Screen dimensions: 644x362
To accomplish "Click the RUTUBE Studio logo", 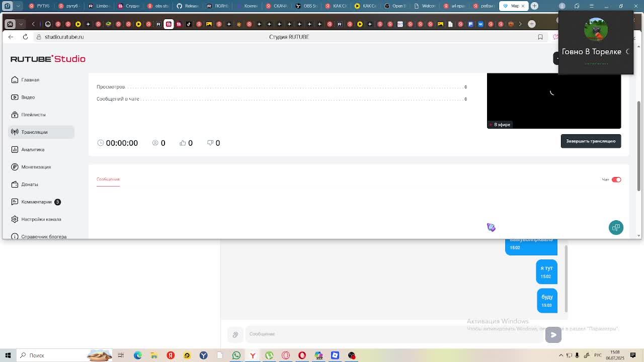I will tap(48, 59).
